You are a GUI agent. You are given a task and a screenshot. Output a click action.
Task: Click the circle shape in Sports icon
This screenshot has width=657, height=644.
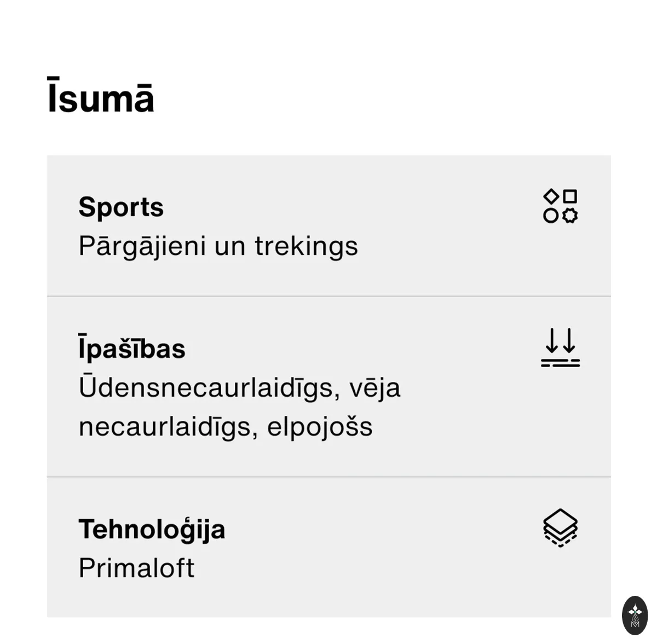pyautogui.click(x=551, y=216)
